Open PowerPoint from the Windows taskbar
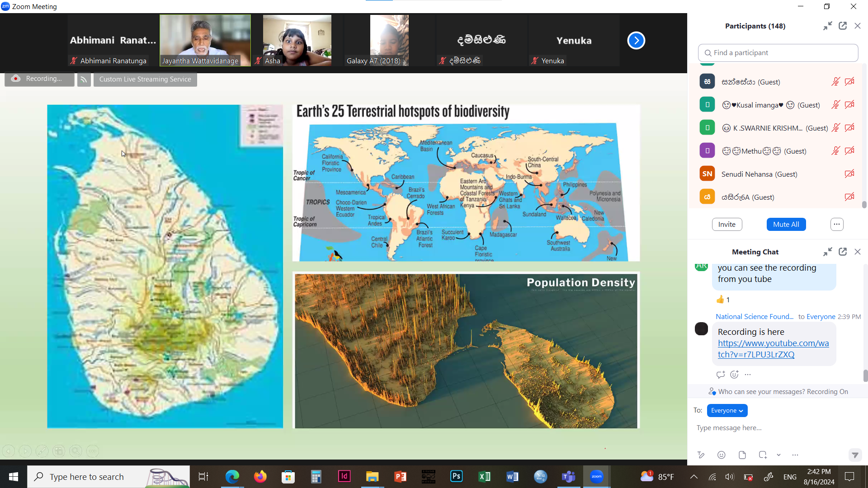Viewport: 868px width, 488px height. coord(400,477)
